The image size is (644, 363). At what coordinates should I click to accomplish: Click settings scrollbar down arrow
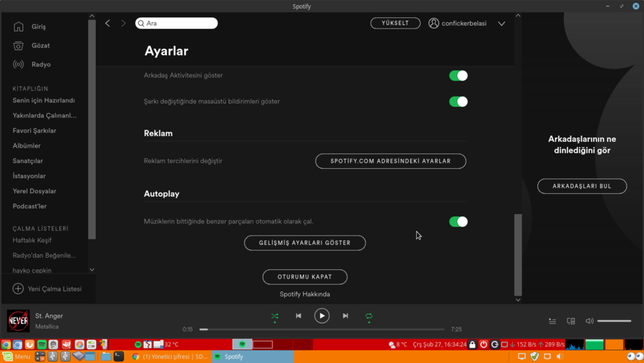pyautogui.click(x=518, y=300)
